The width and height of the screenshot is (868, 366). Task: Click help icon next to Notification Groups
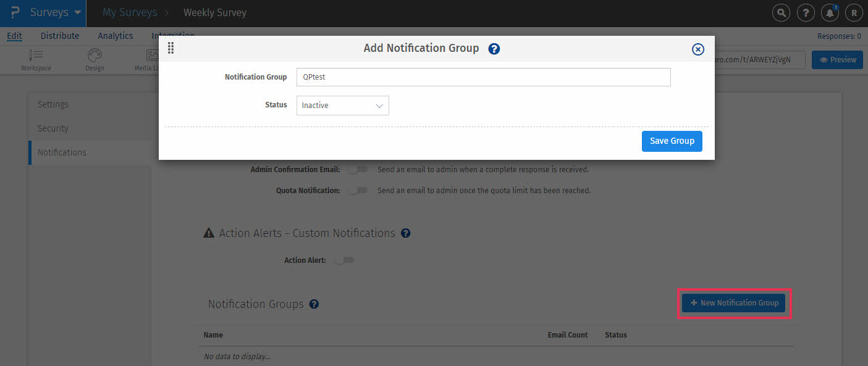pyautogui.click(x=314, y=304)
